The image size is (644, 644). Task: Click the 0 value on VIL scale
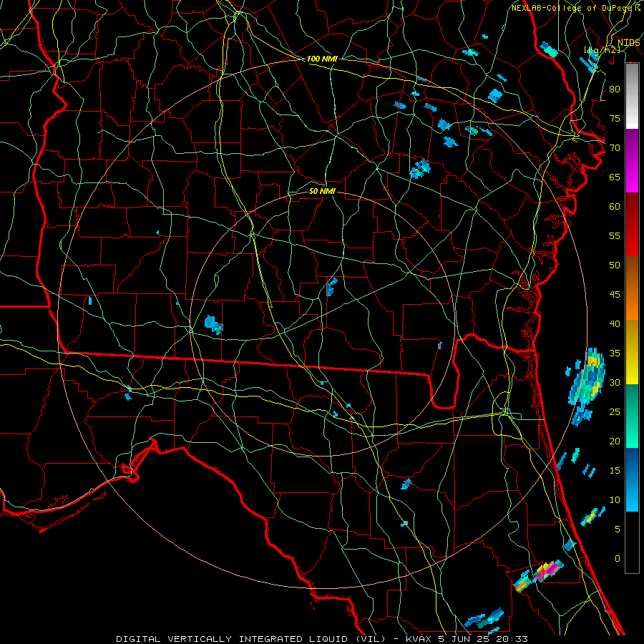(x=618, y=559)
